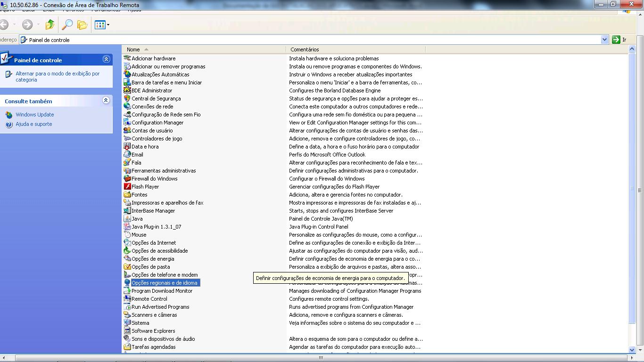Open the BDE Administrator icon
This screenshot has width=644, height=362.
pyautogui.click(x=127, y=90)
